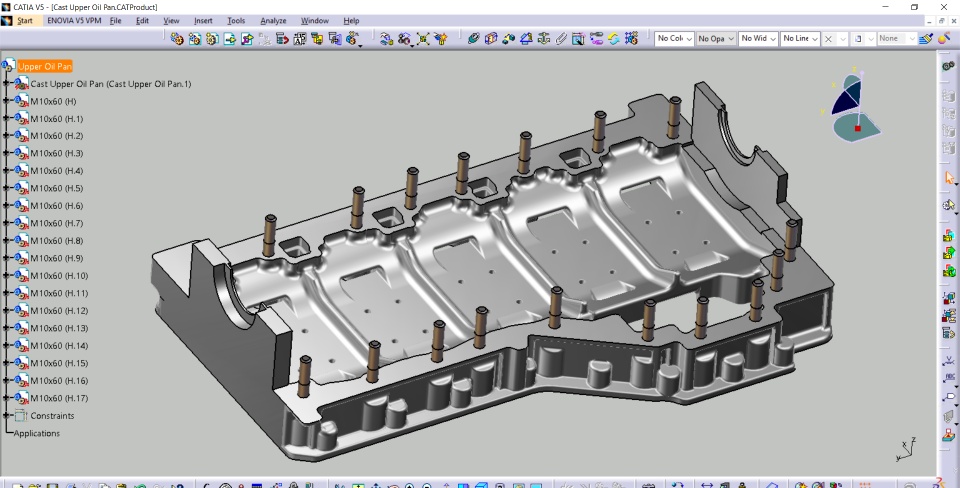960x488 pixels.
Task: Select the arrow Select tool on right toolbar
Action: (949, 178)
